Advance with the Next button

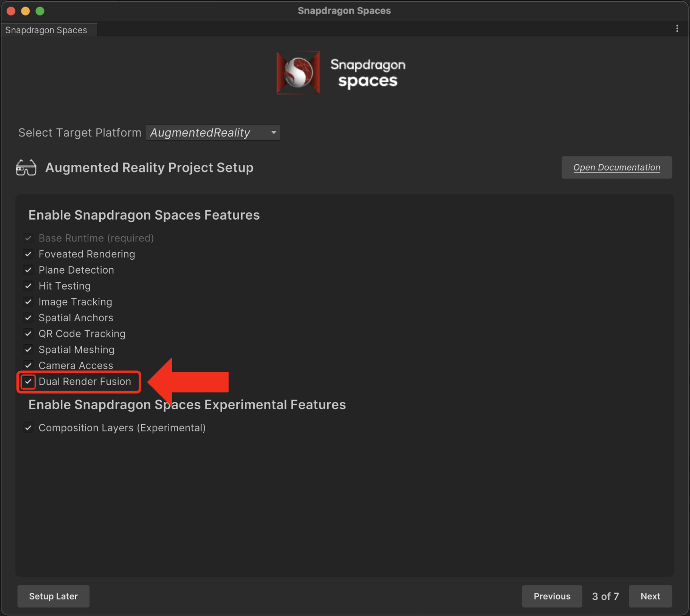coord(650,596)
